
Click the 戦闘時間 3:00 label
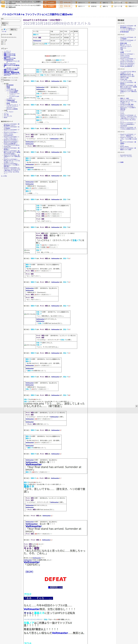coord(55,588)
